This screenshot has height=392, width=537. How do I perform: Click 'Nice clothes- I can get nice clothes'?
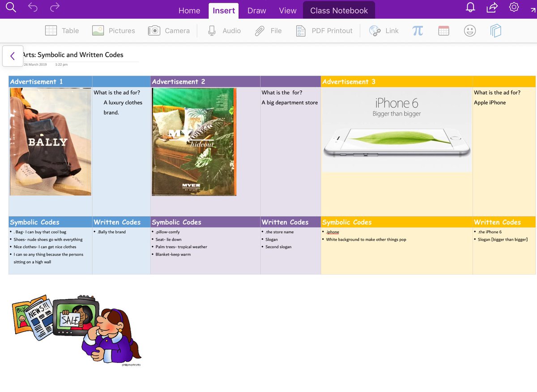pos(45,247)
